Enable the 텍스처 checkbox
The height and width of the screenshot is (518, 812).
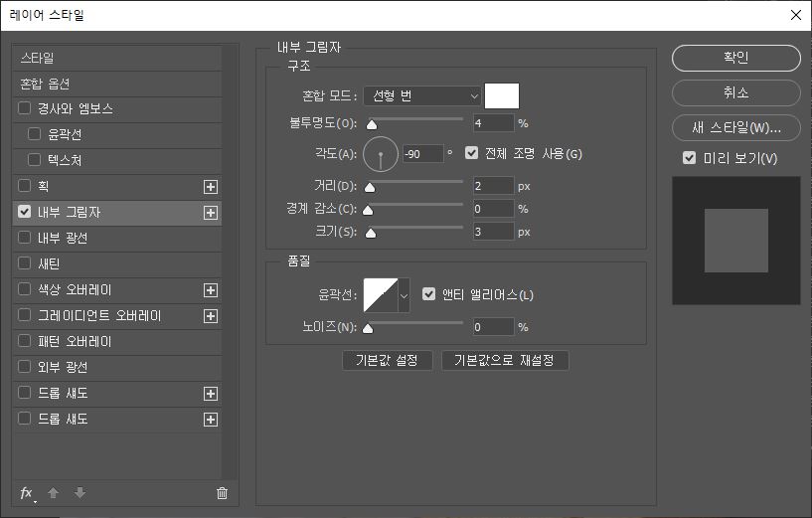pos(34,159)
